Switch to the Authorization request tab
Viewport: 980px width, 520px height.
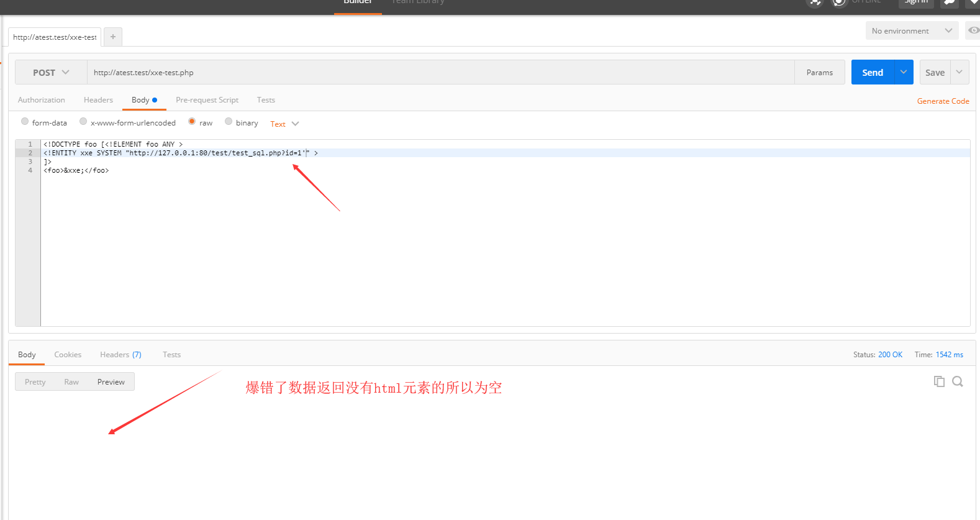click(x=42, y=100)
